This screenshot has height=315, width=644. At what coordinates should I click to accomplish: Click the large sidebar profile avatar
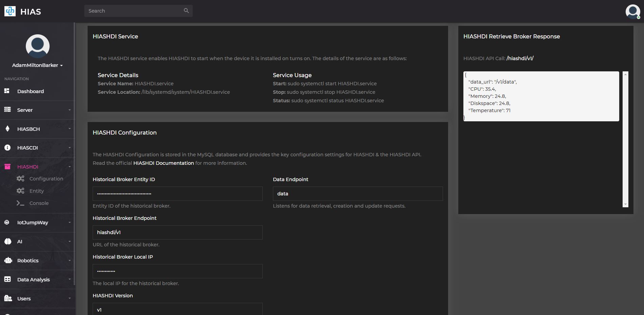[38, 46]
